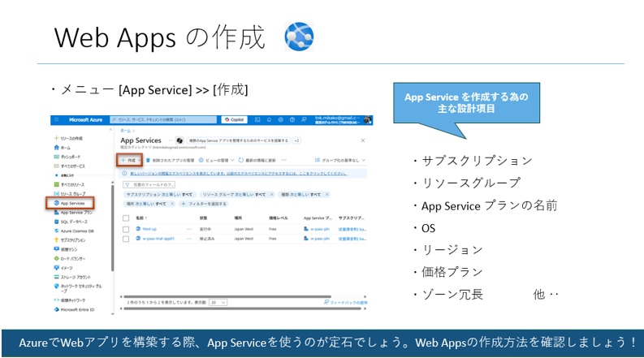644x358 pixels.
Task: Open ダッシュボード in the sidebar
Action: tap(67, 157)
